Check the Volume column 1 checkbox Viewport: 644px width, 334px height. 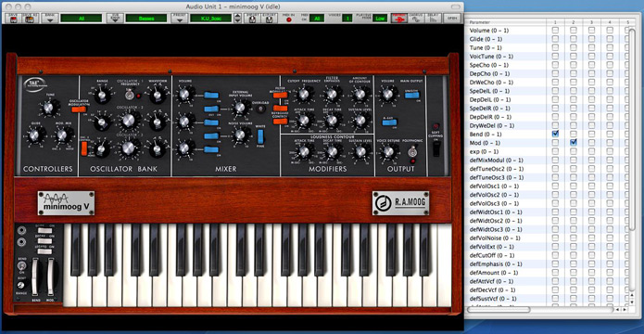pos(555,30)
